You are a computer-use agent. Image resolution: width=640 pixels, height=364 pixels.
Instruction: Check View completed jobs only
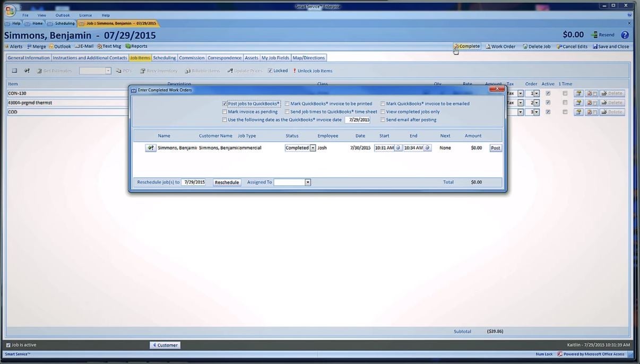click(x=383, y=111)
